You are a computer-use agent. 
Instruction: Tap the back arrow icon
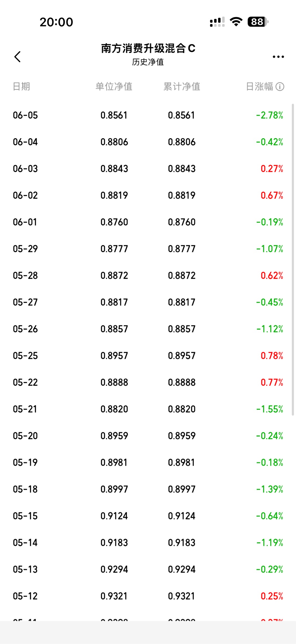pyautogui.click(x=17, y=57)
